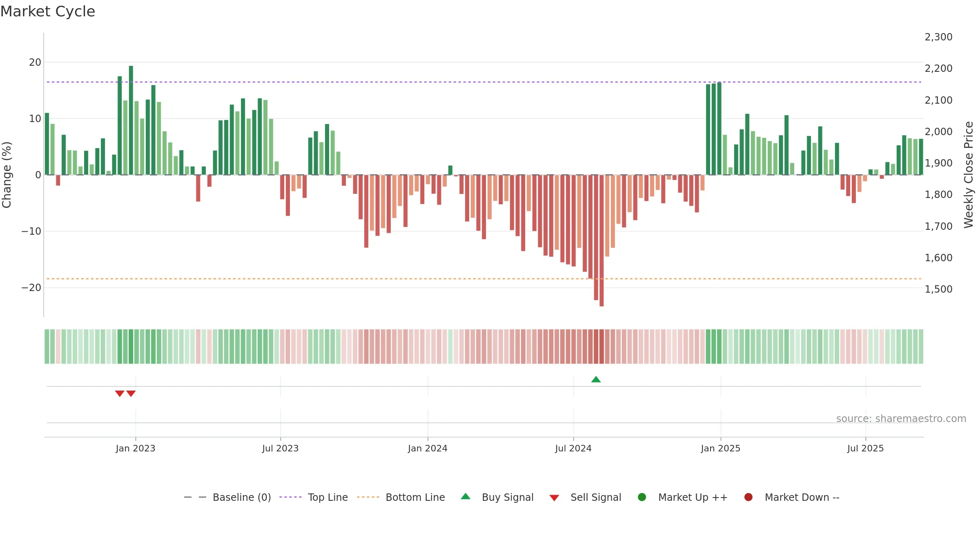Click the gray dashed Baseline legend sample
Viewport: 980px width, 551px height.
[x=195, y=497]
